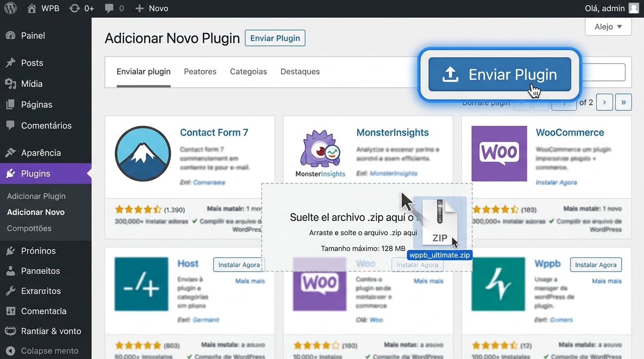This screenshot has height=359, width=644.
Task: Open Compottões submenu item
Action: pyautogui.click(x=29, y=229)
